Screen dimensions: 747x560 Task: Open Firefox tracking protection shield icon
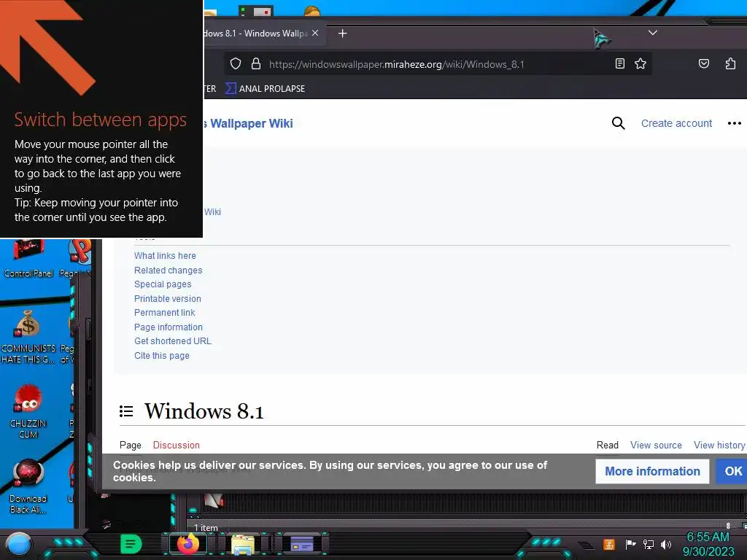tap(236, 64)
